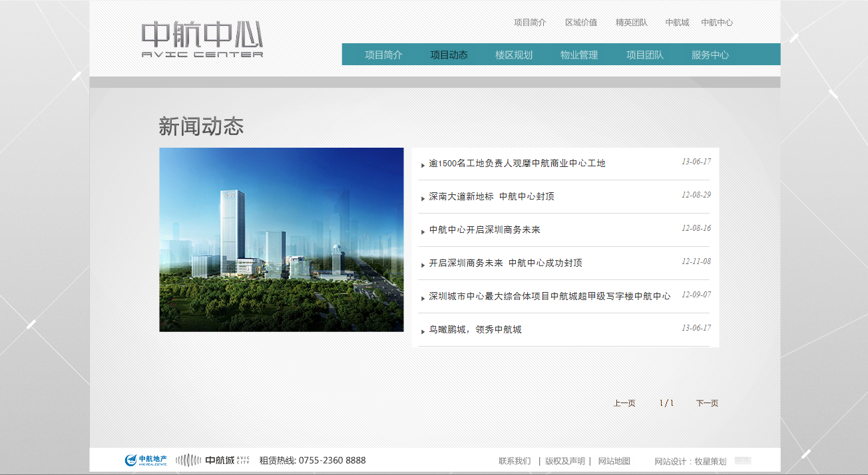Viewport: 868px width, 475px height.
Task: Click the 下一页 next page button
Action: (707, 403)
